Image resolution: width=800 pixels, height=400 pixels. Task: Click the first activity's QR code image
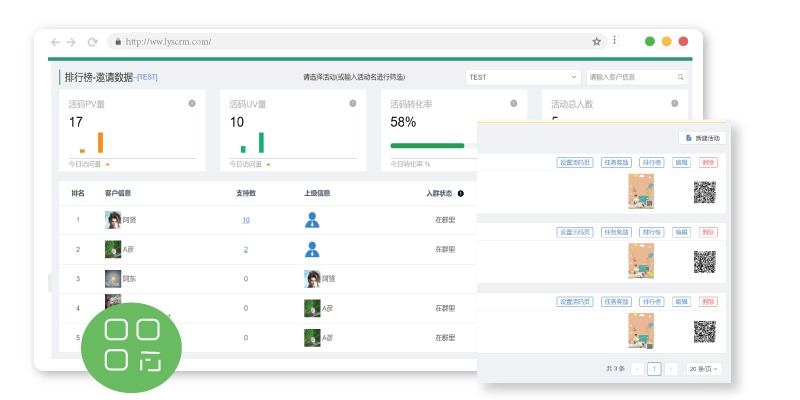pos(706,192)
